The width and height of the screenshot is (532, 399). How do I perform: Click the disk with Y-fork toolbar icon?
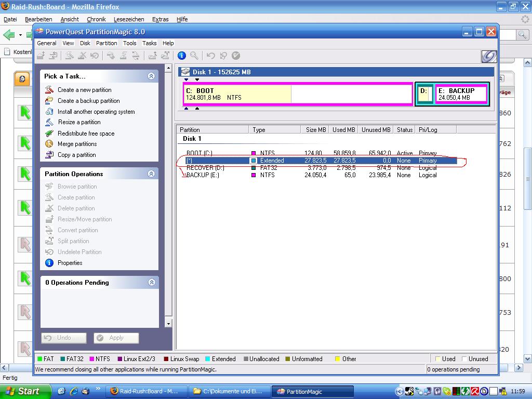coord(165,56)
